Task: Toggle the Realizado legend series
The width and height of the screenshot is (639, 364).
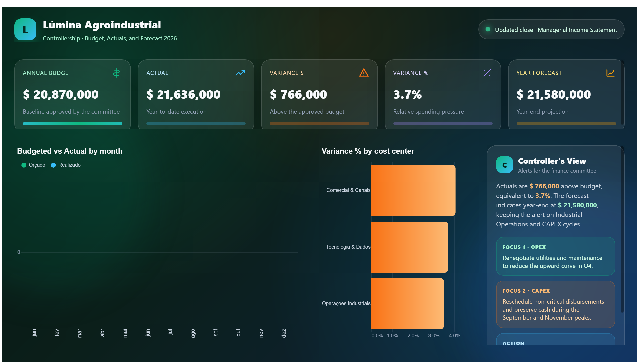Action: pyautogui.click(x=66, y=165)
